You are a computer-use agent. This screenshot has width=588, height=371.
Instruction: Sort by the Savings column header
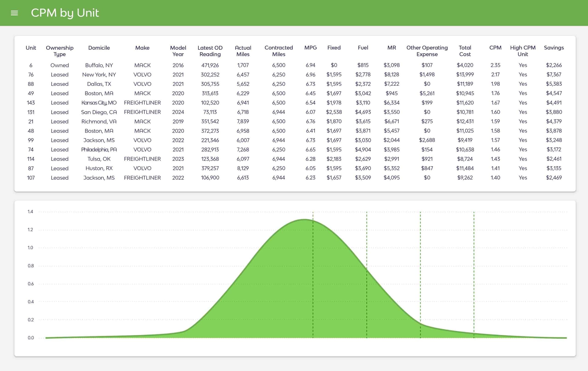[x=554, y=48]
